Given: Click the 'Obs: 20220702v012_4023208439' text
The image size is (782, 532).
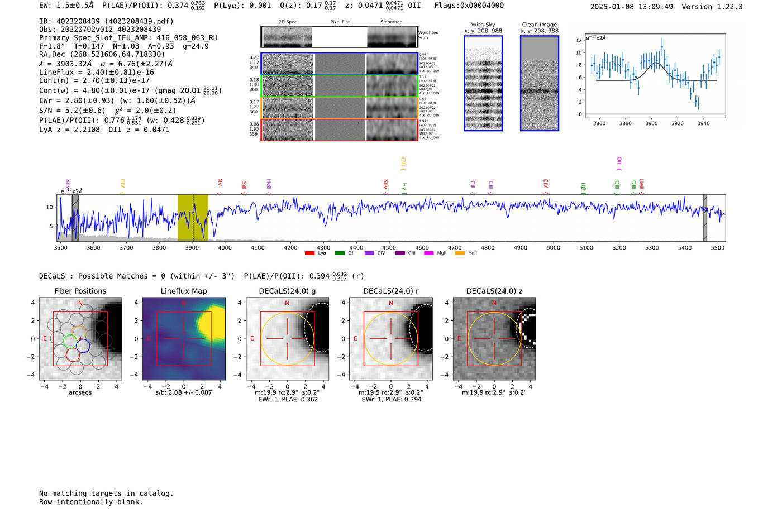Looking at the screenshot, I should pos(100,30).
